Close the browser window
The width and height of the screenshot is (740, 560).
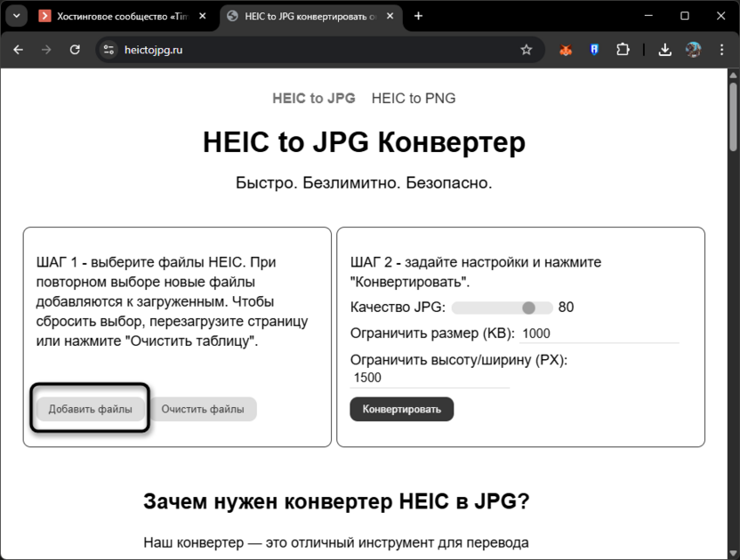pyautogui.click(x=720, y=16)
